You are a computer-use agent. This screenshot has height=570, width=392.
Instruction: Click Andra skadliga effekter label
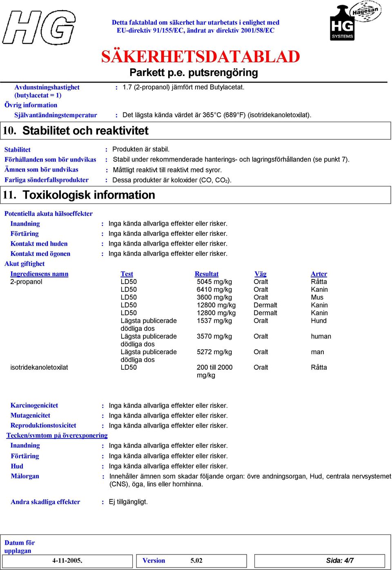(45, 502)
